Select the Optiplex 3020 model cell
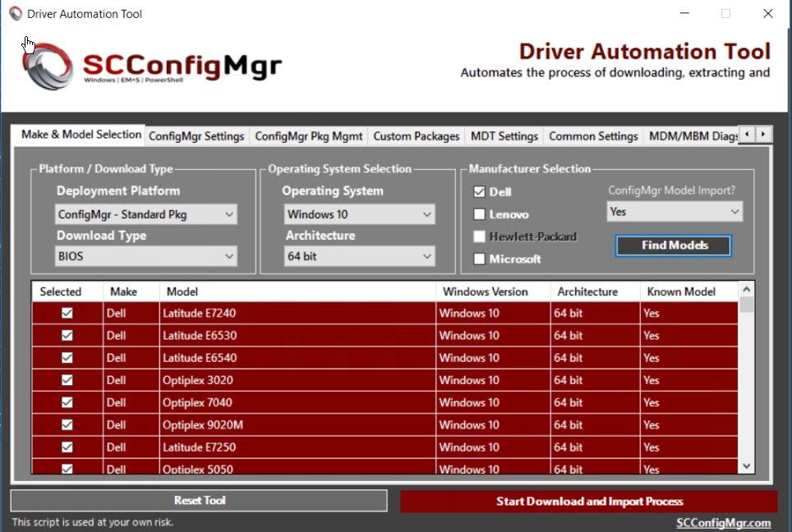 point(297,379)
